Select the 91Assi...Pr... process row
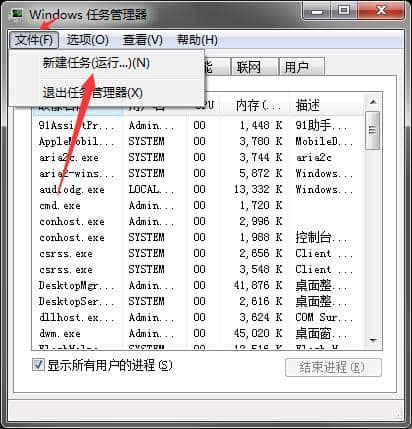412x429 pixels. point(198,125)
